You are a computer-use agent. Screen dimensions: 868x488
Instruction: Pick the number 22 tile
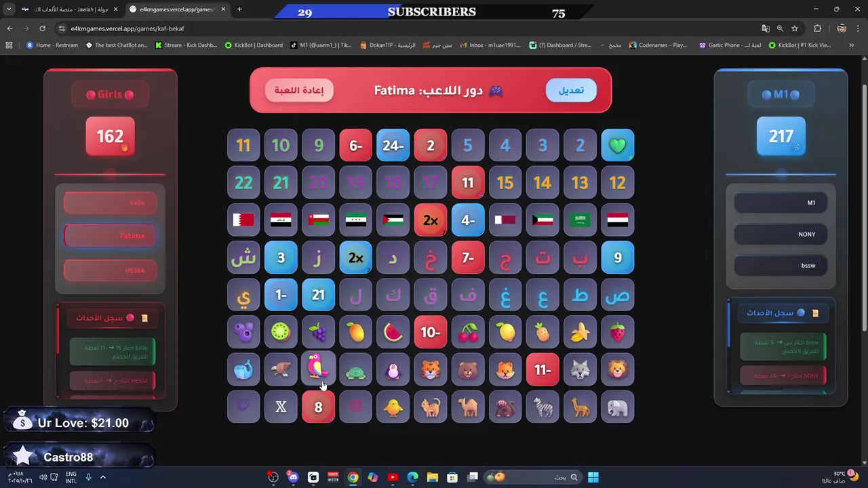pos(243,183)
